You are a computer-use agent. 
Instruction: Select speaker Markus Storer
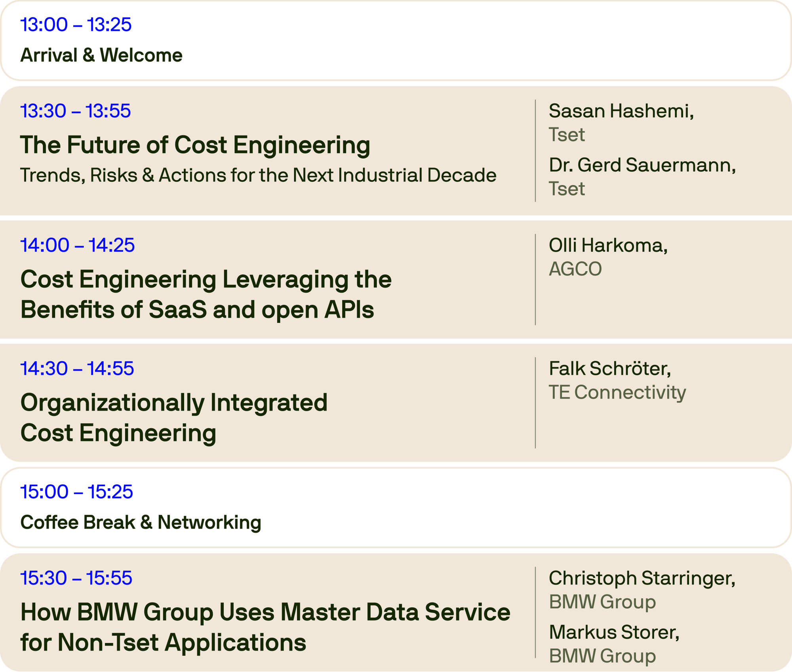coord(614,632)
